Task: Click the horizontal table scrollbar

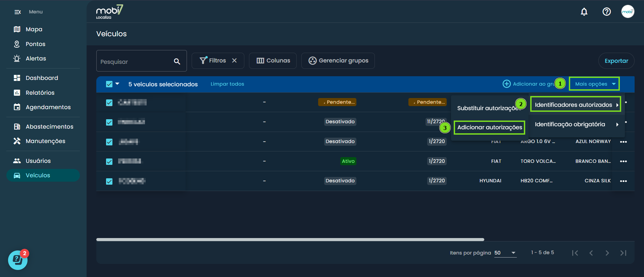Action: (290, 239)
